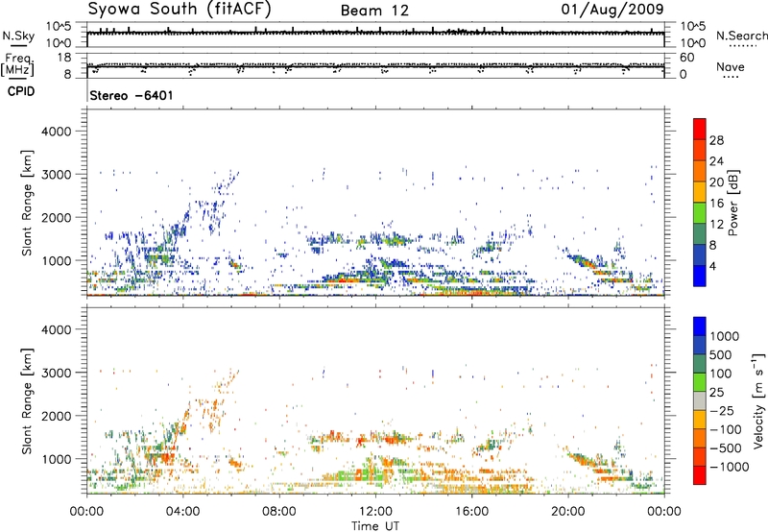The image size is (768, 532).
Task: Click the 'Slant Range [km]' label of velocity panel
Action: 27,401
